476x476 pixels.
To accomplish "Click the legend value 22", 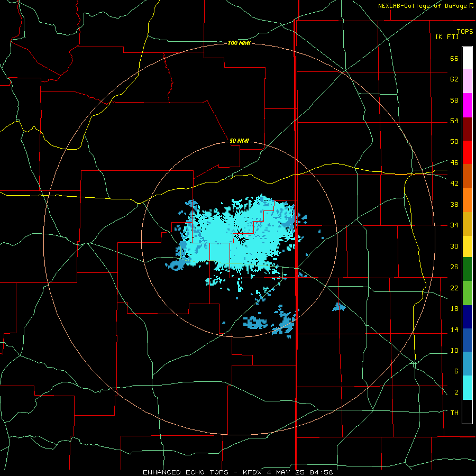I will [454, 288].
